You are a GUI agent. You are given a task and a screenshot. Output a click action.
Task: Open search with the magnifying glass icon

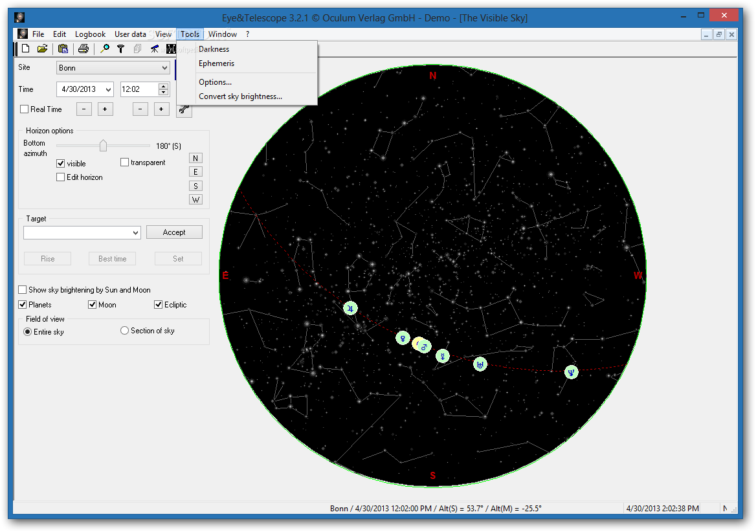tap(105, 48)
